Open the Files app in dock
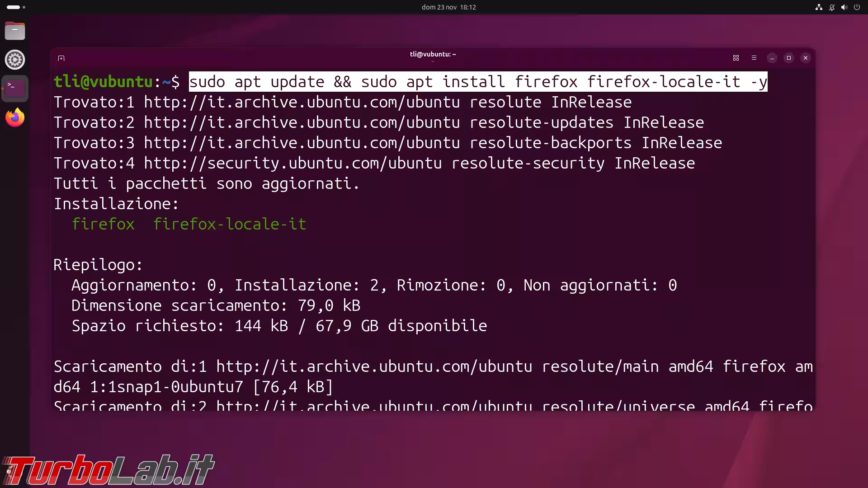Screen dimensions: 868x488 15,31
